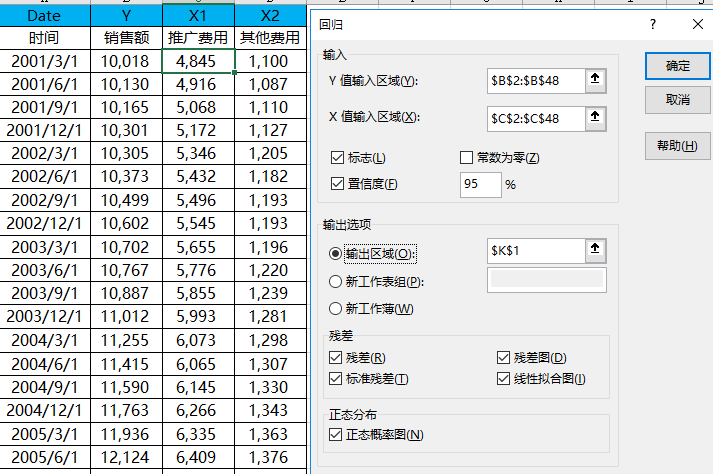The height and width of the screenshot is (474, 713).
Task: Select the cell with value 10,130
Action: 126,84
